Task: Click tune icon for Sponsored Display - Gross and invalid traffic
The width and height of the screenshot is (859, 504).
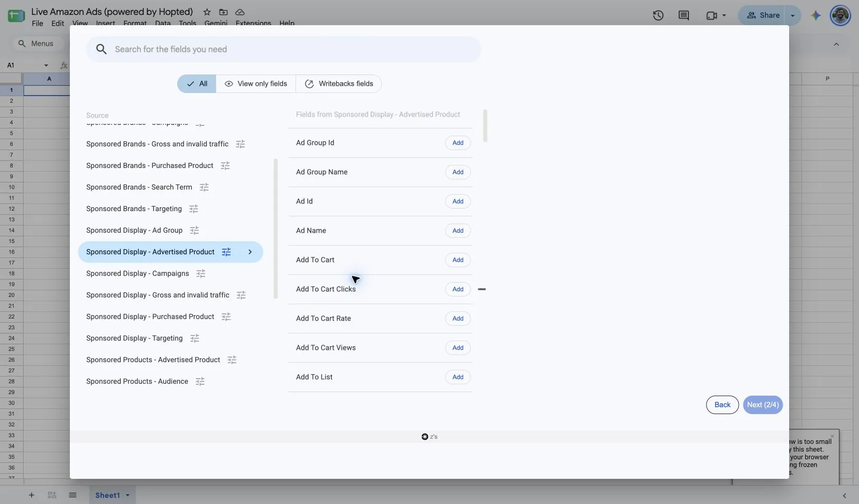Action: point(241,295)
